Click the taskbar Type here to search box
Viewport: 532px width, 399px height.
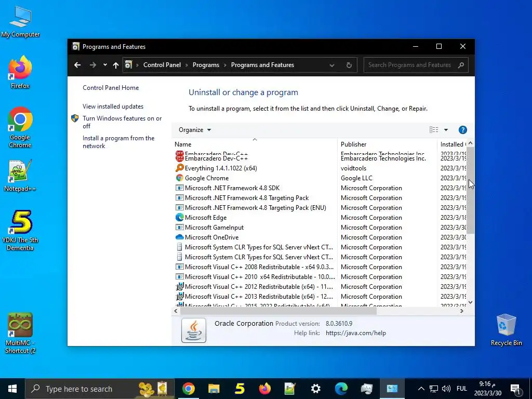point(99,389)
